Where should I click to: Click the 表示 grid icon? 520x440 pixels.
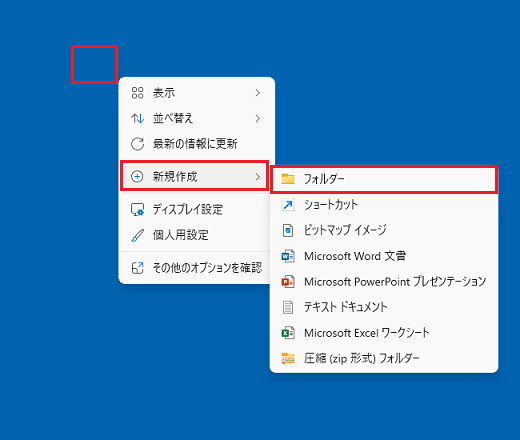pyautogui.click(x=137, y=93)
